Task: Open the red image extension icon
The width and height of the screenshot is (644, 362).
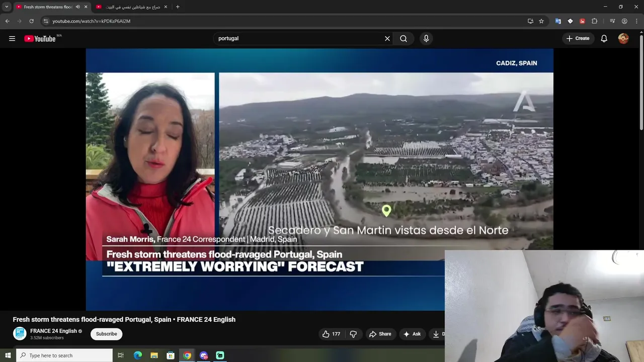Action: point(582,21)
